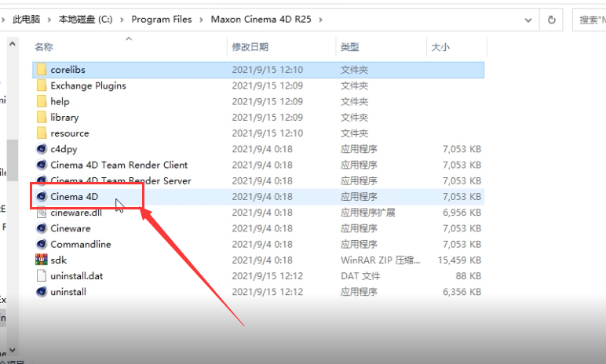
Task: Select the file name Commandline
Action: click(81, 244)
